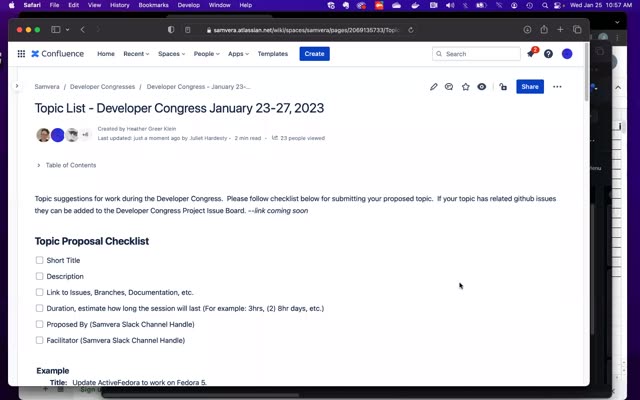Open the Safari File menu
This screenshot has height=400, width=640.
tap(54, 5)
